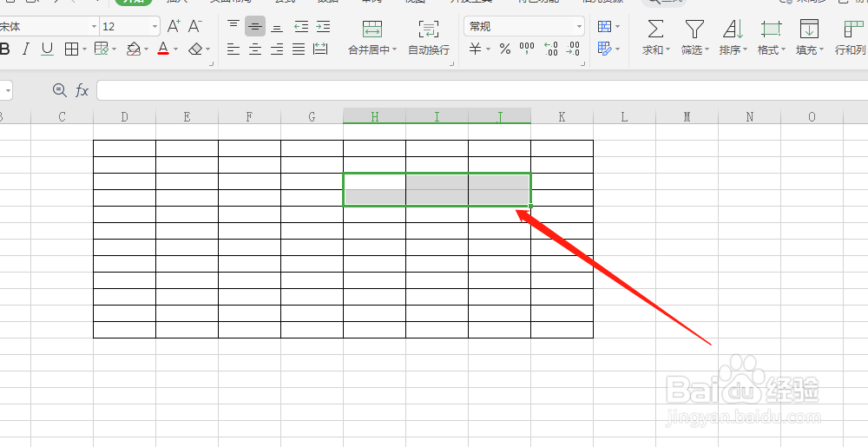Align text left
868x447 pixels.
click(233, 49)
